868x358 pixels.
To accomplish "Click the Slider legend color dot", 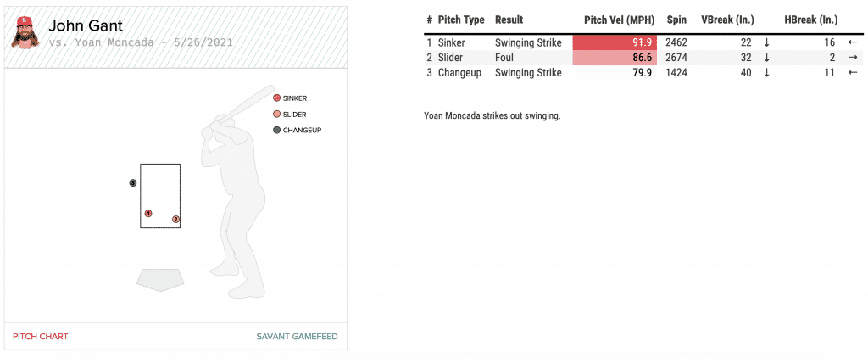I will click(x=276, y=114).
